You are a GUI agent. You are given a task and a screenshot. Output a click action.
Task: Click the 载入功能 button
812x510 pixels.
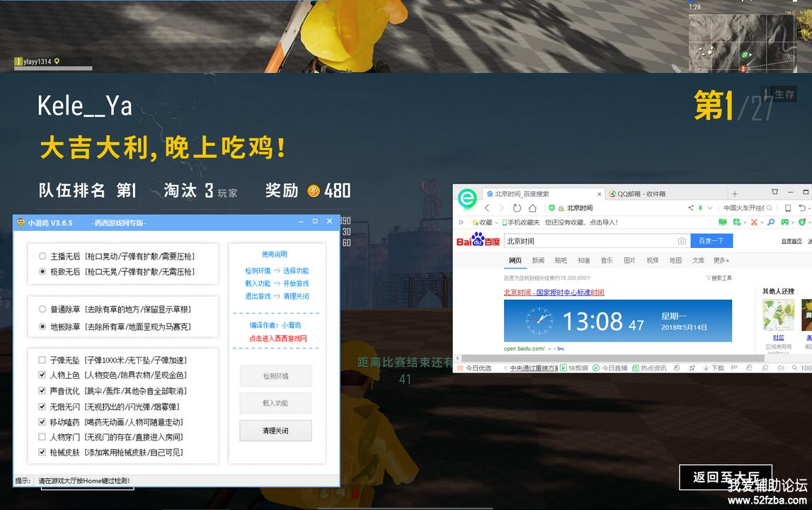[x=275, y=403]
